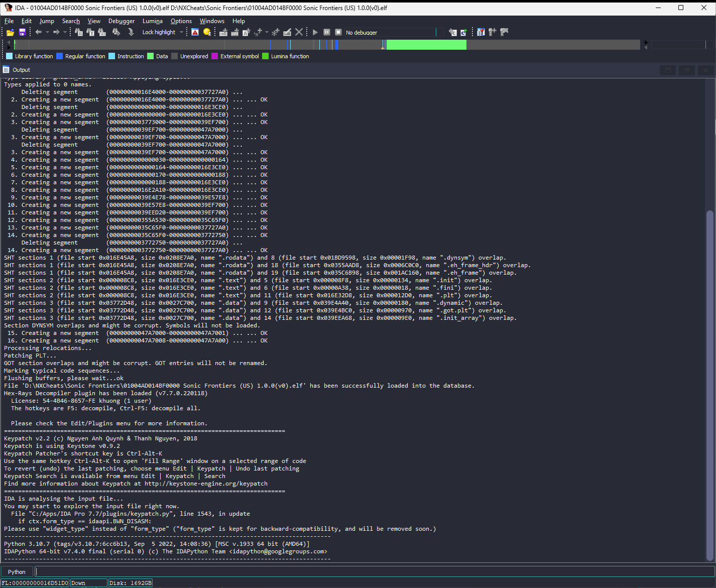Click the Output panel float button
716x588 pixels.
[687, 70]
